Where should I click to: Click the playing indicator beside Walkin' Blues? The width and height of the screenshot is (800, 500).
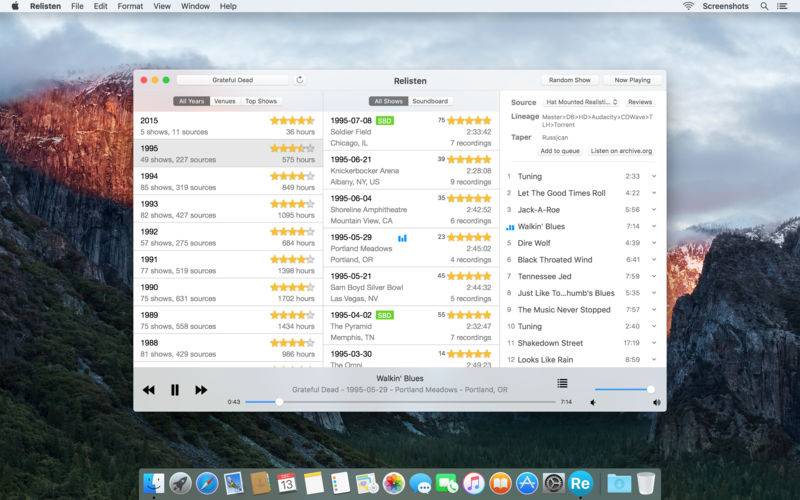[x=510, y=227]
